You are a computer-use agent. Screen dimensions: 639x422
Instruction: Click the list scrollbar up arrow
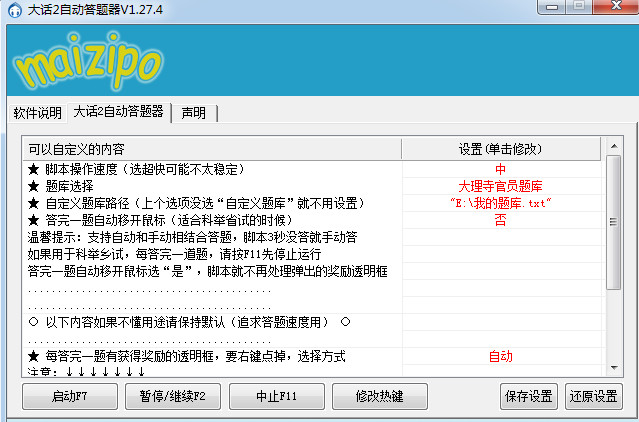click(x=614, y=146)
